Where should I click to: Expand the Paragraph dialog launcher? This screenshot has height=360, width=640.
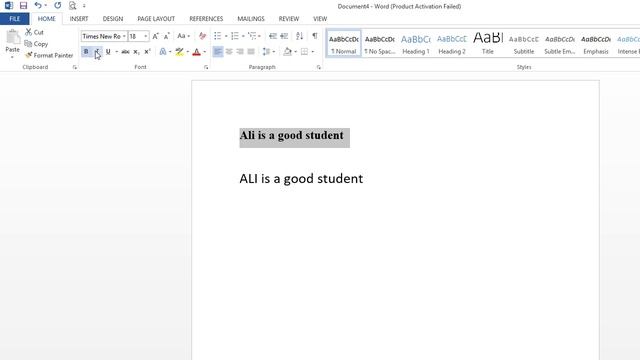pos(319,67)
